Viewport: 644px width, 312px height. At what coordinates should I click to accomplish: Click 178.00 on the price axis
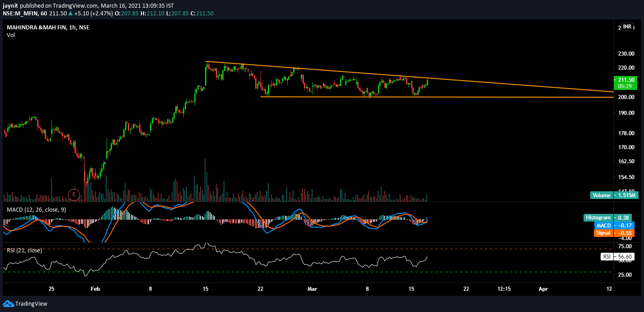point(626,133)
